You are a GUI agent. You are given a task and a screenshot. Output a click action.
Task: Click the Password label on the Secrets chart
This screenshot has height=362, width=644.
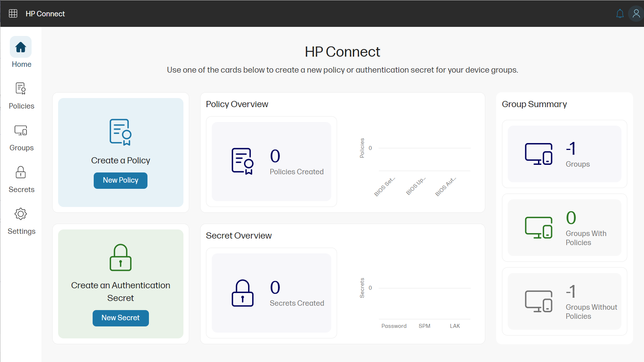(x=394, y=326)
